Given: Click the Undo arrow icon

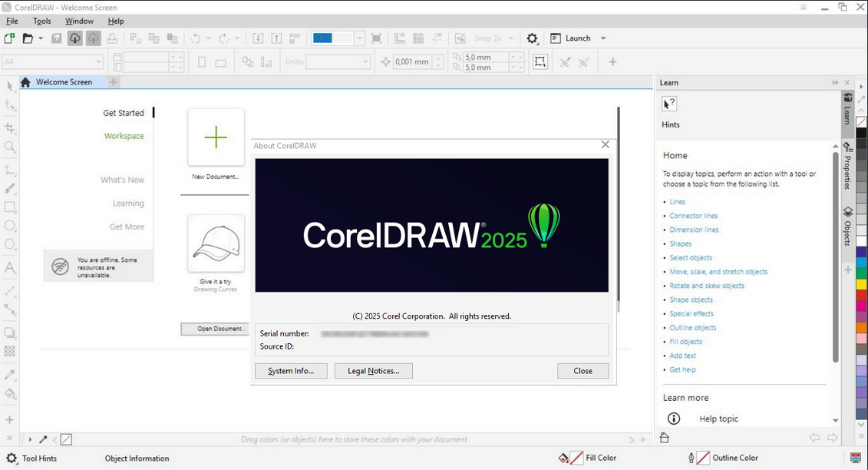Looking at the screenshot, I should pos(196,38).
